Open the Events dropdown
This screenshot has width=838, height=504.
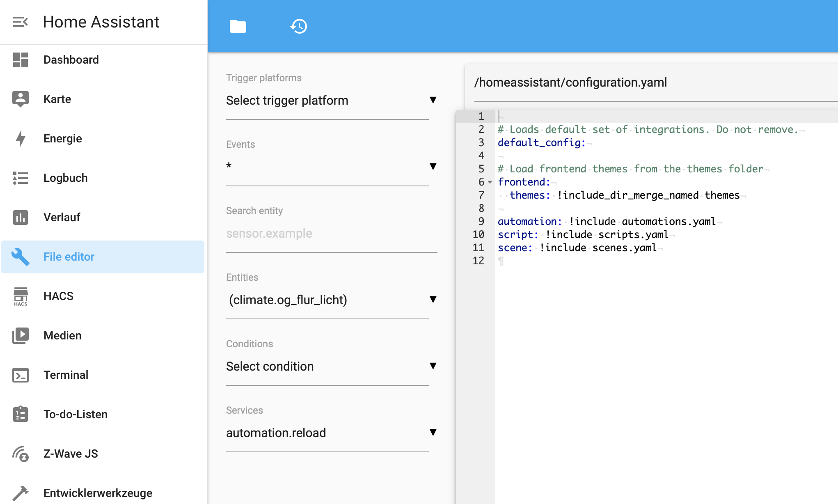pos(331,166)
